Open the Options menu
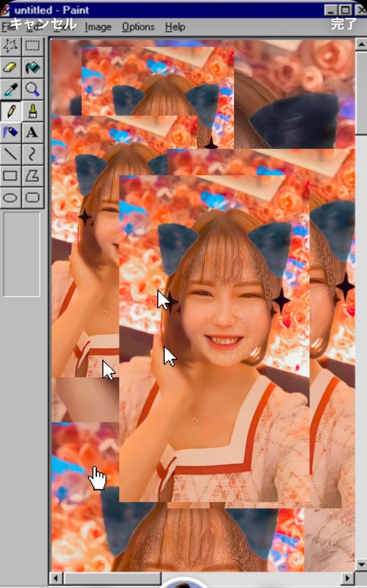Viewport: 367px width, 588px height. click(138, 27)
